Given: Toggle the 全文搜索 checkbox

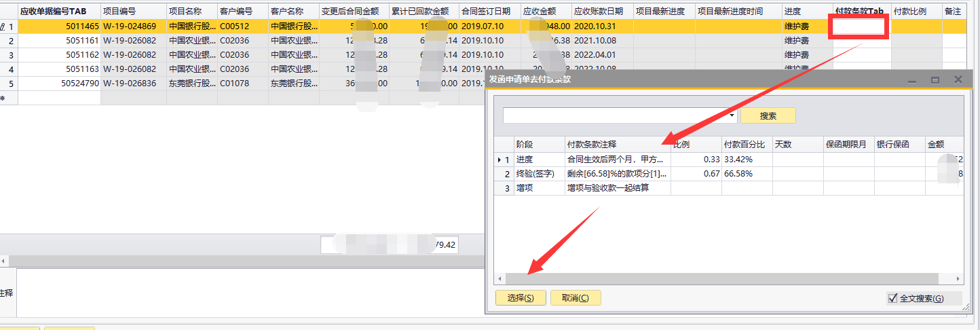Looking at the screenshot, I should click(892, 298).
